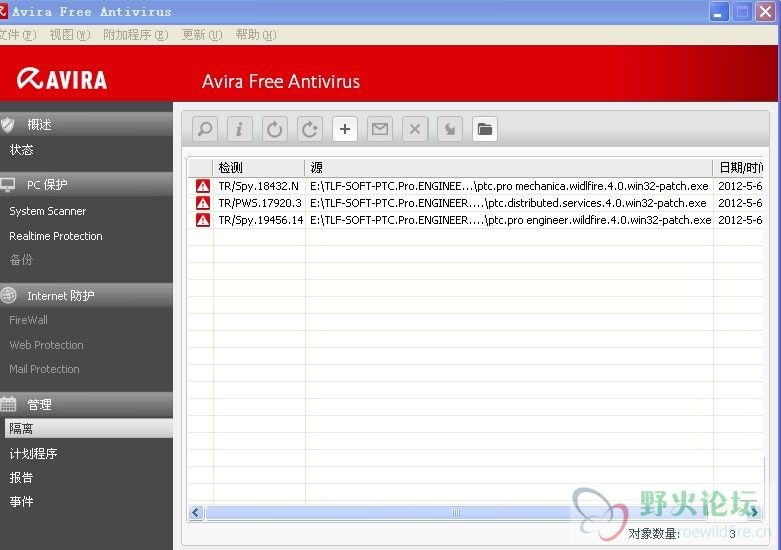The width and height of the screenshot is (781, 550).
Task: Delete object with the X toolbar icon
Action: [415, 130]
